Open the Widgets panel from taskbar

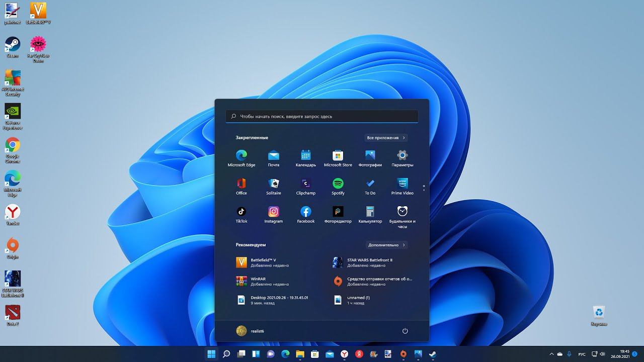pyautogui.click(x=256, y=354)
